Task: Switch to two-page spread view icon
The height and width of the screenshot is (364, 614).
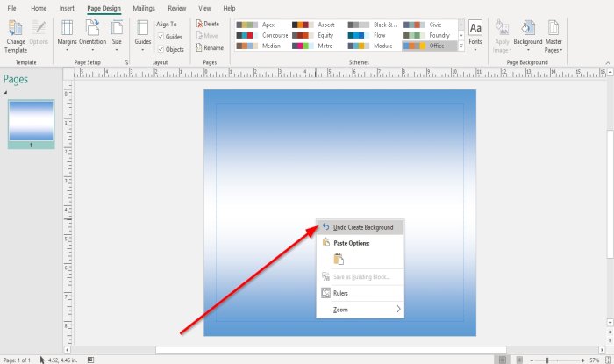Action: 519,360
